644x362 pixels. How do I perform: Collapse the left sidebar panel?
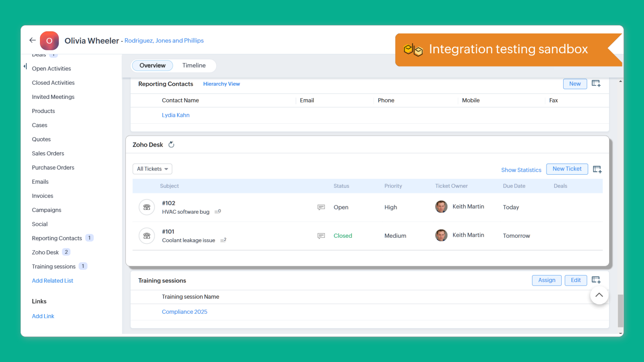point(25,66)
